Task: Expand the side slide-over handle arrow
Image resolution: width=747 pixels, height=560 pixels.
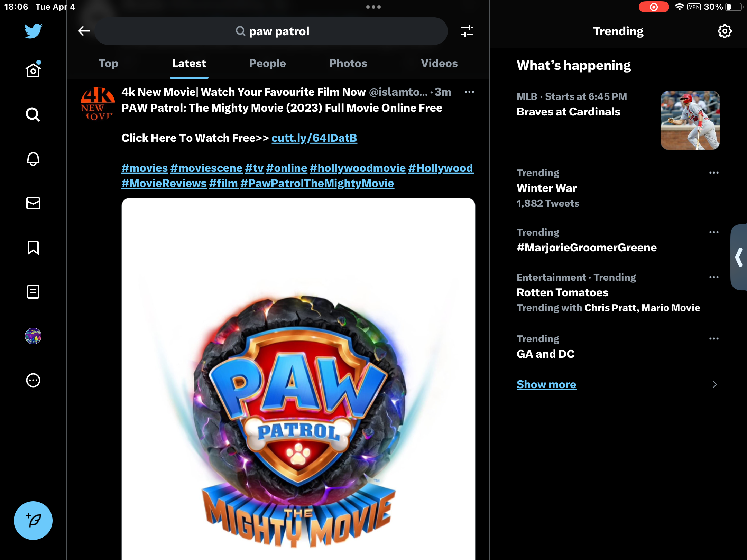Action: (739, 257)
